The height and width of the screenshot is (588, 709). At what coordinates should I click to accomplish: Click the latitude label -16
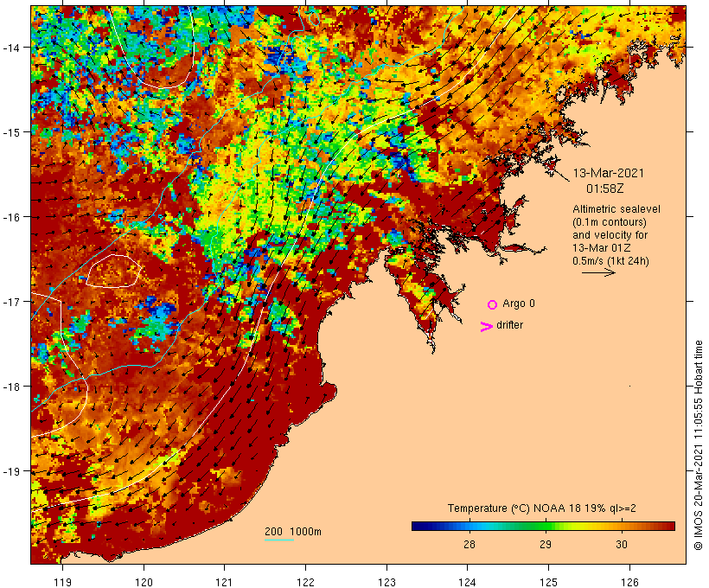[11, 217]
